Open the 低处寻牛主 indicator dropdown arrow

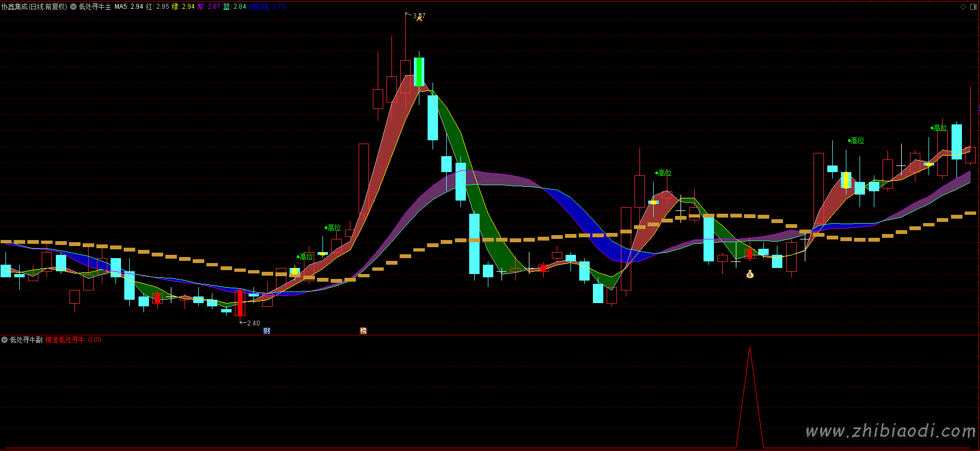point(73,7)
